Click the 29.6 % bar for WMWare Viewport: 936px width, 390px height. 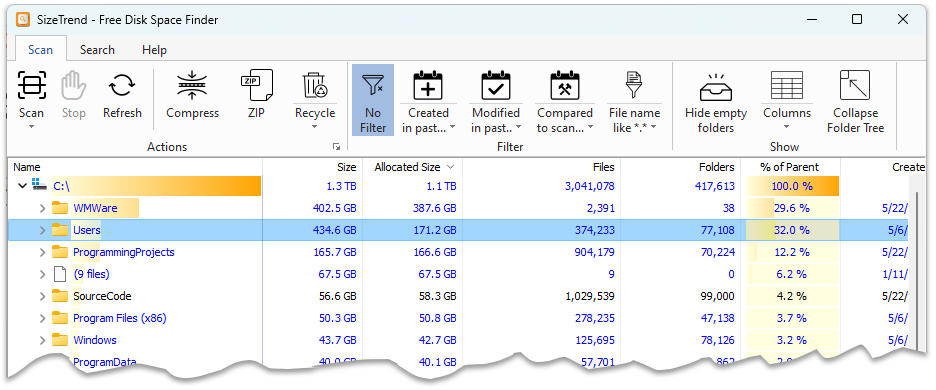click(x=792, y=208)
